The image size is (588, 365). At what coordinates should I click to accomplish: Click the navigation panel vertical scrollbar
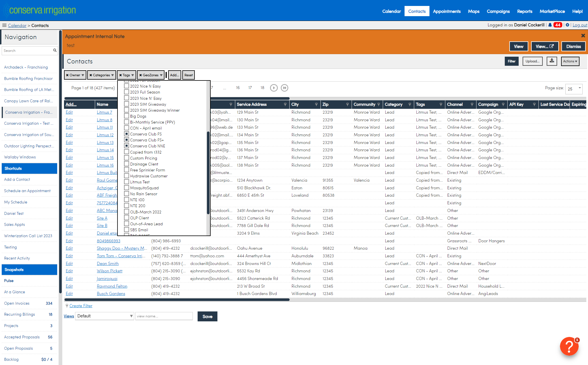(60, 162)
